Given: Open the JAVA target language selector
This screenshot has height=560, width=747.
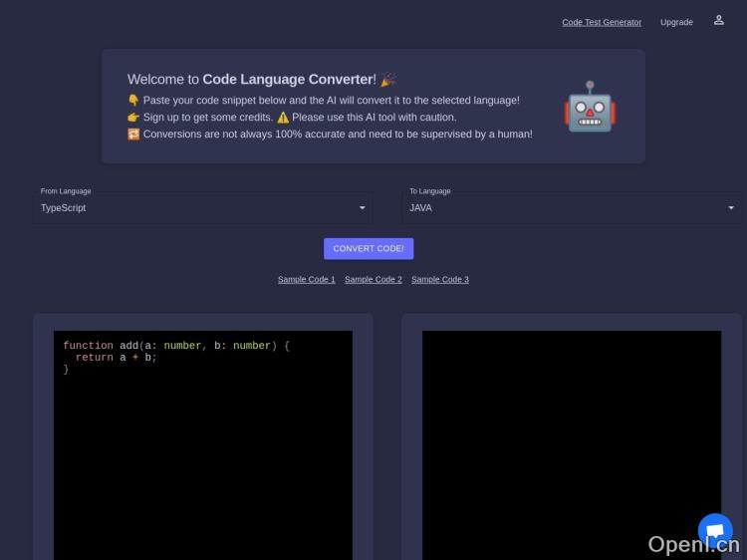Looking at the screenshot, I should [x=568, y=208].
